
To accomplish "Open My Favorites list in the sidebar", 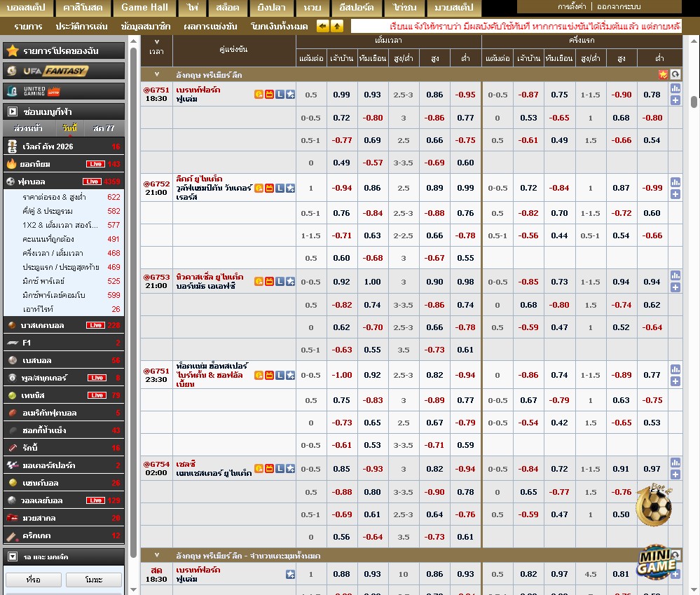I will [64, 51].
